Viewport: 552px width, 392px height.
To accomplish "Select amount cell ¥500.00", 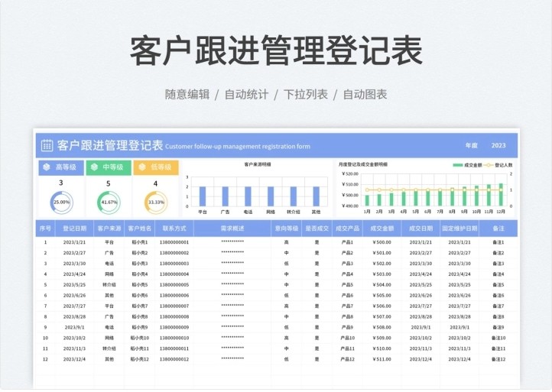I will (382, 242).
